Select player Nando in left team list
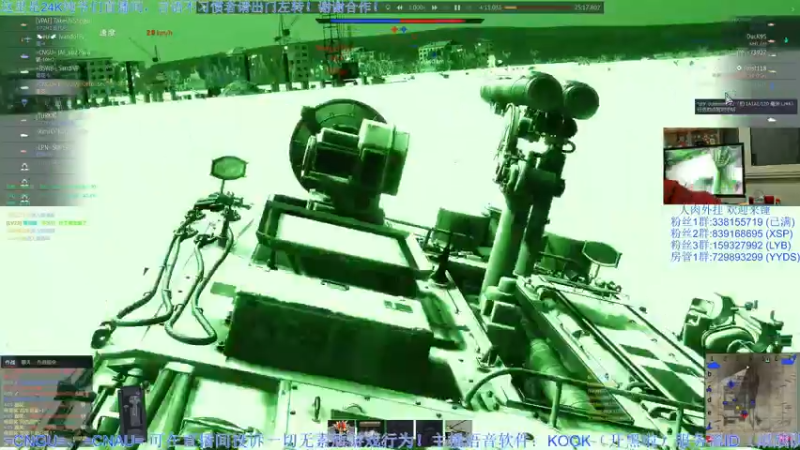This screenshot has width=800, height=450. coord(59,37)
